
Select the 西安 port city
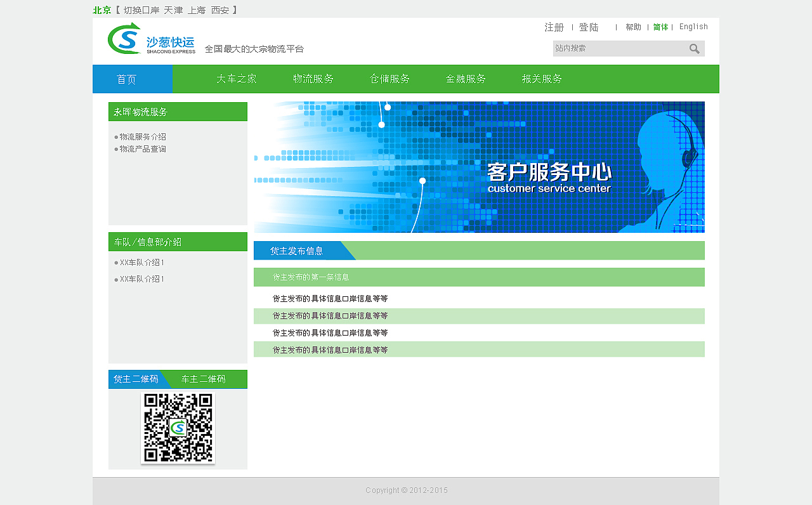(x=220, y=10)
